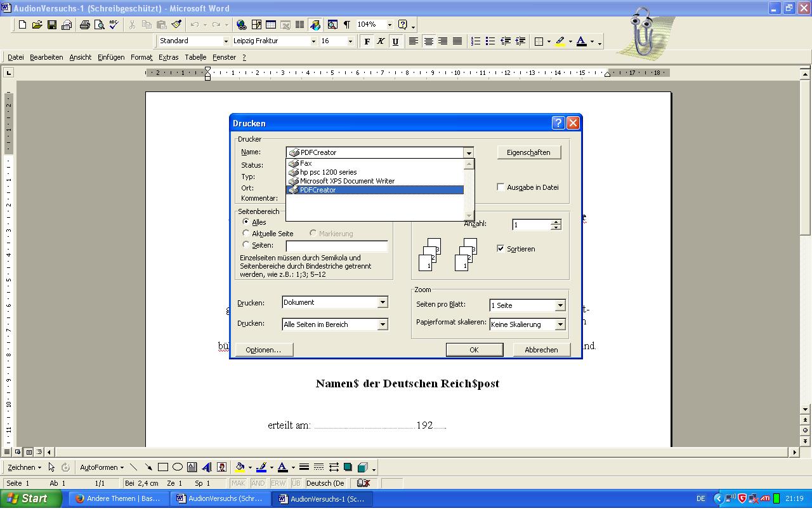Uncheck the Sortieren checkbox

pyautogui.click(x=501, y=249)
